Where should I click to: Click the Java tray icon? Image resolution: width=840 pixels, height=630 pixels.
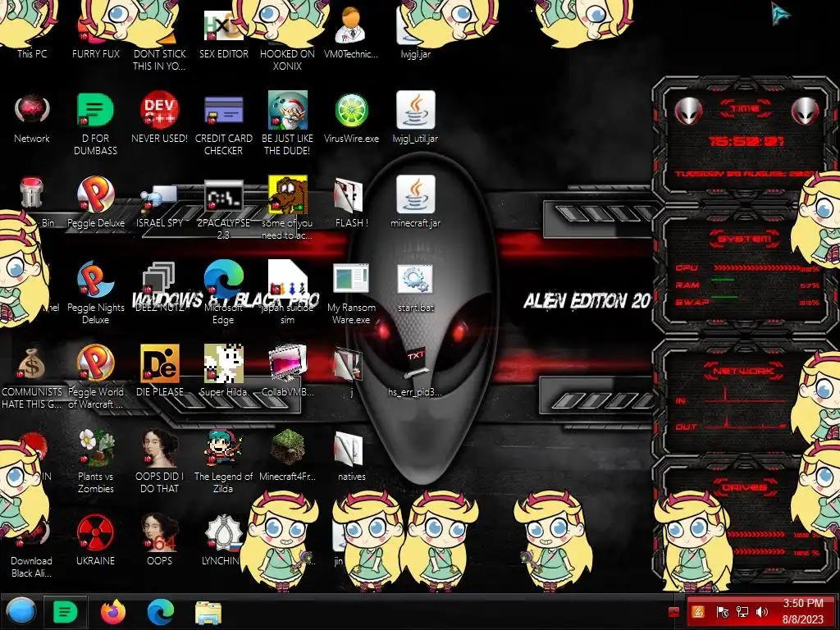point(697,612)
